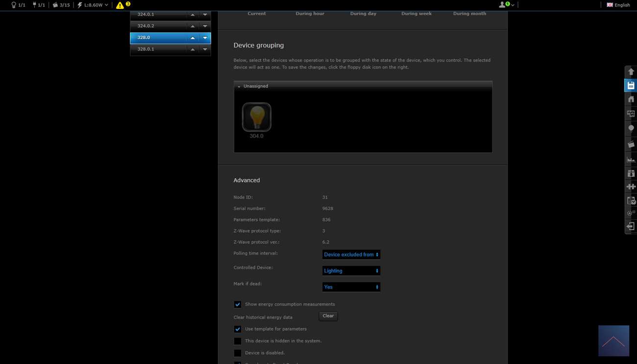This screenshot has width=637, height=364.
Task: Click the yellow warning notifications icon
Action: [120, 5]
